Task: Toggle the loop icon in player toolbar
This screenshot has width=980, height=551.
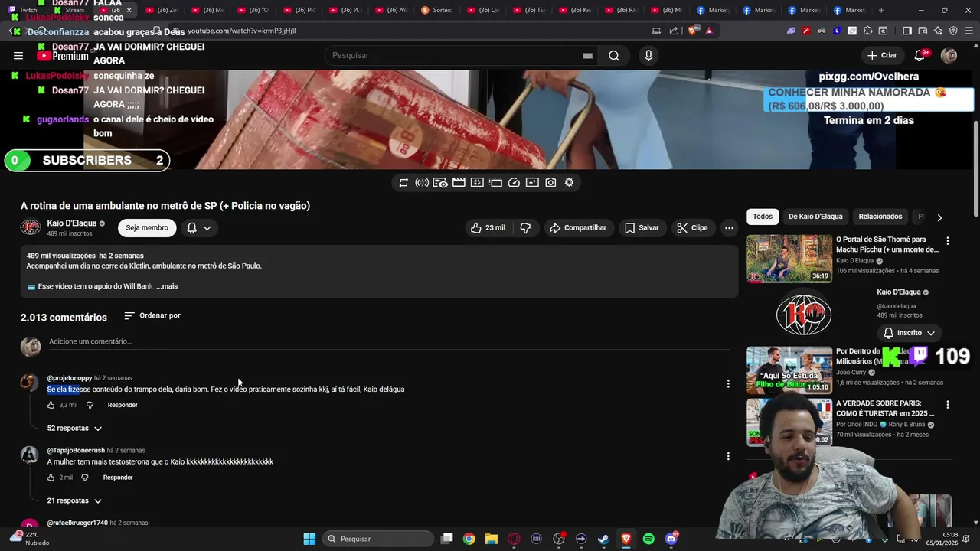Action: coord(403,182)
